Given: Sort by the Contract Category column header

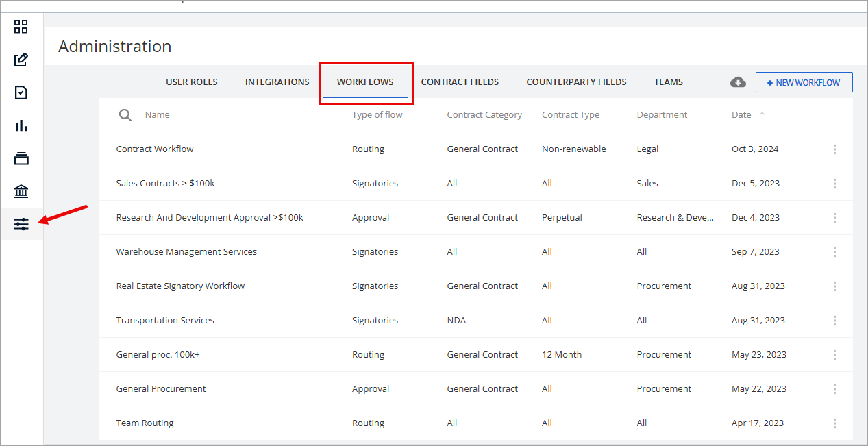Looking at the screenshot, I should [x=484, y=115].
